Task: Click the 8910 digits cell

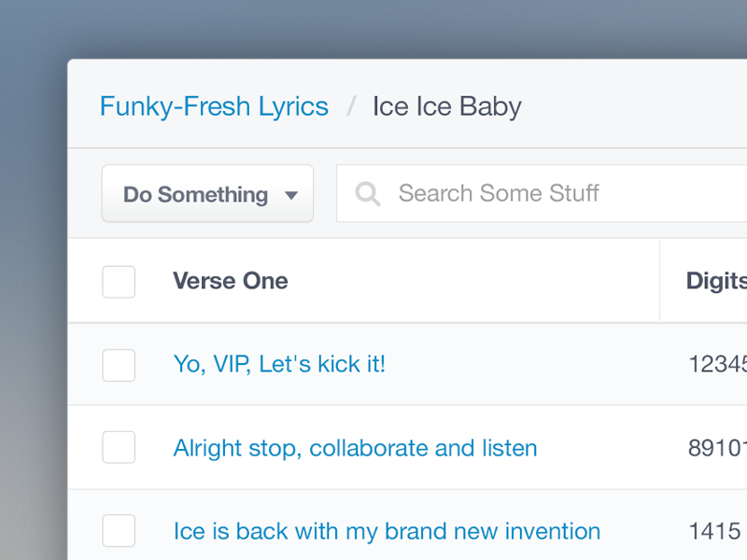Action: click(x=717, y=448)
